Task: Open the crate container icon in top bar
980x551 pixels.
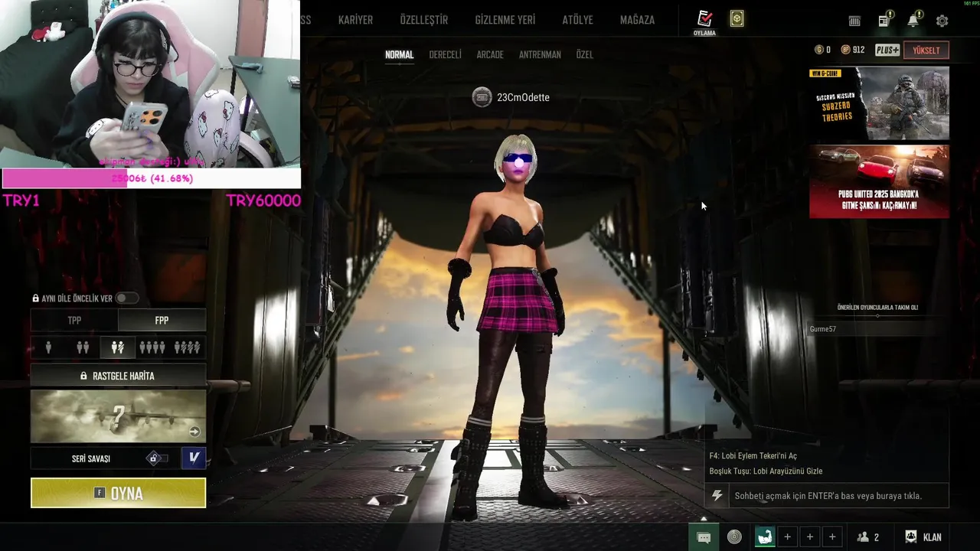Action: point(854,21)
